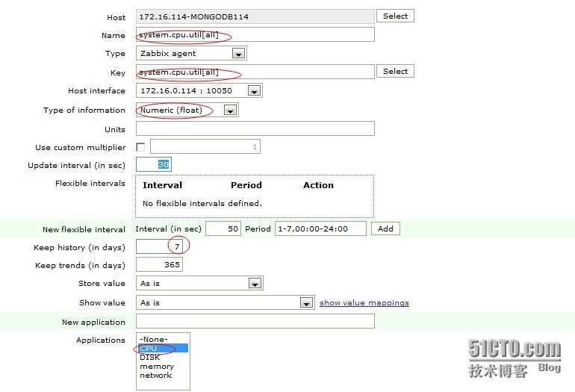Open the Show value dropdown
This screenshot has height=392, width=575.
(226, 303)
